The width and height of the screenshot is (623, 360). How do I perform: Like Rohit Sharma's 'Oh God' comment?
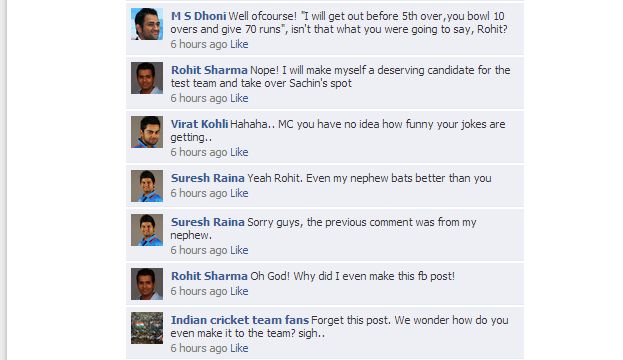(x=239, y=291)
